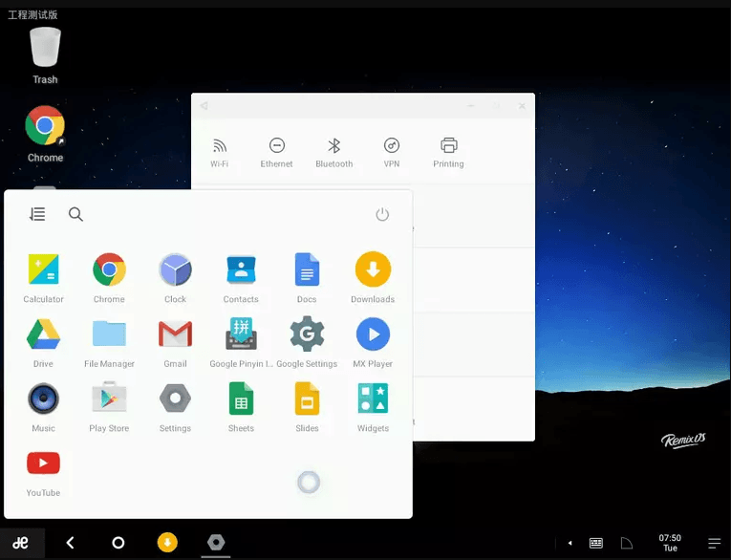
Task: Expand the system tray arrow
Action: coord(570,543)
